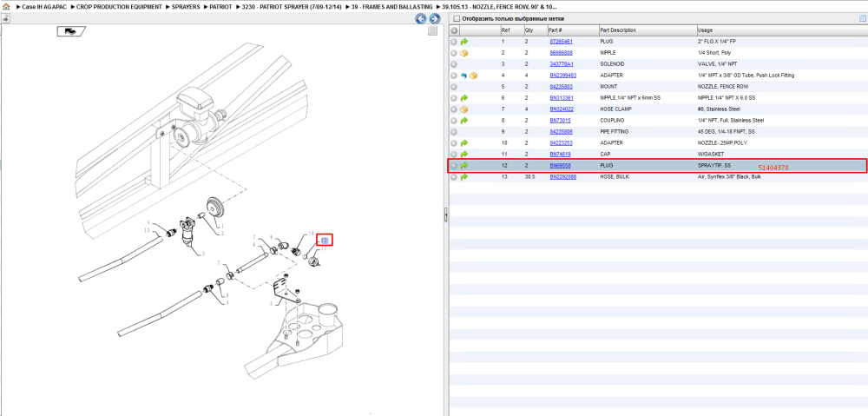The height and width of the screenshot is (416, 868).
Task: Open Case IH AG APAC breadcrumb
Action: point(44,7)
